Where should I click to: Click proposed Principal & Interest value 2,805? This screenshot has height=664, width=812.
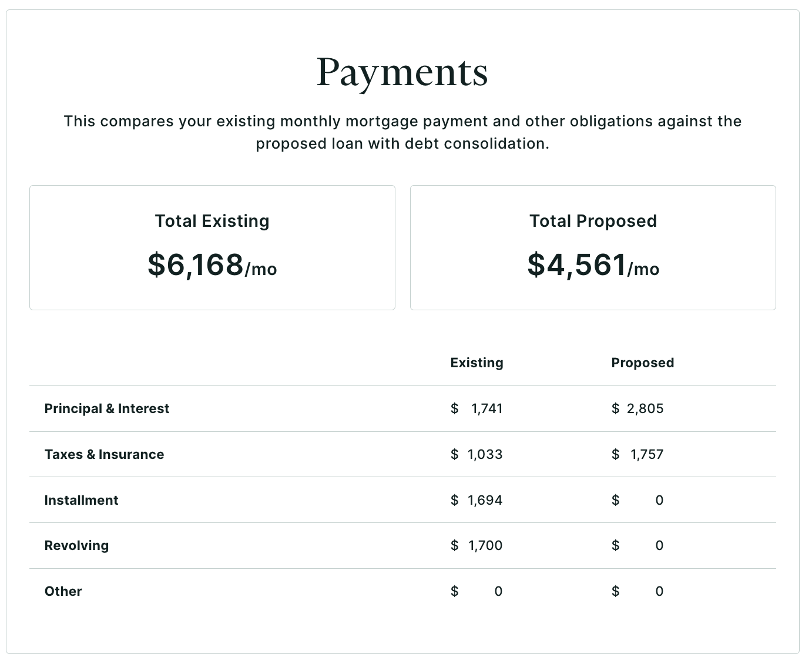coord(645,408)
